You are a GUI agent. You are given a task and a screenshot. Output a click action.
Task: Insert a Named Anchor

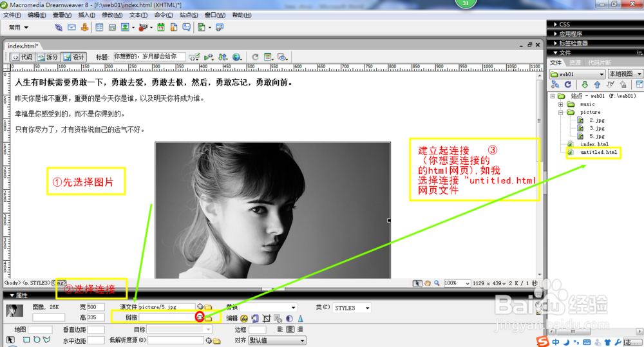point(84,28)
